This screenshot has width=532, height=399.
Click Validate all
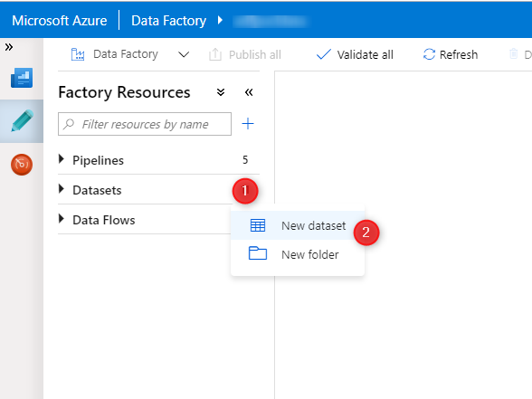click(355, 54)
